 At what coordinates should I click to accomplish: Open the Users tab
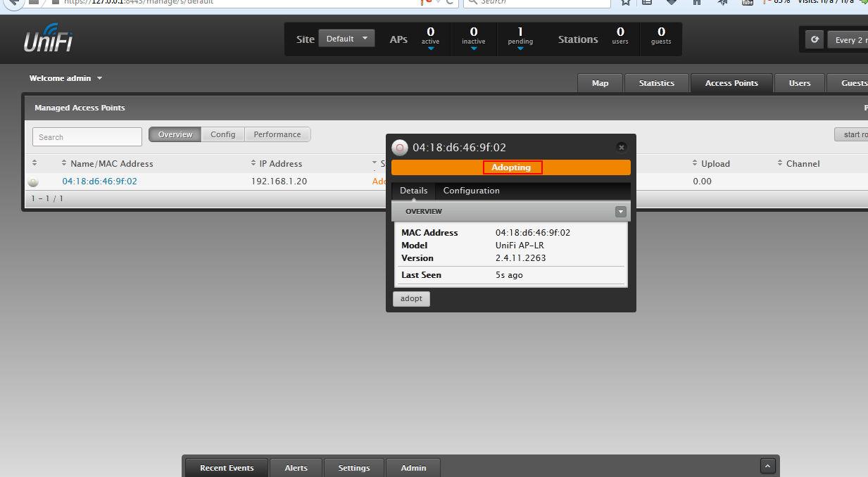(800, 83)
